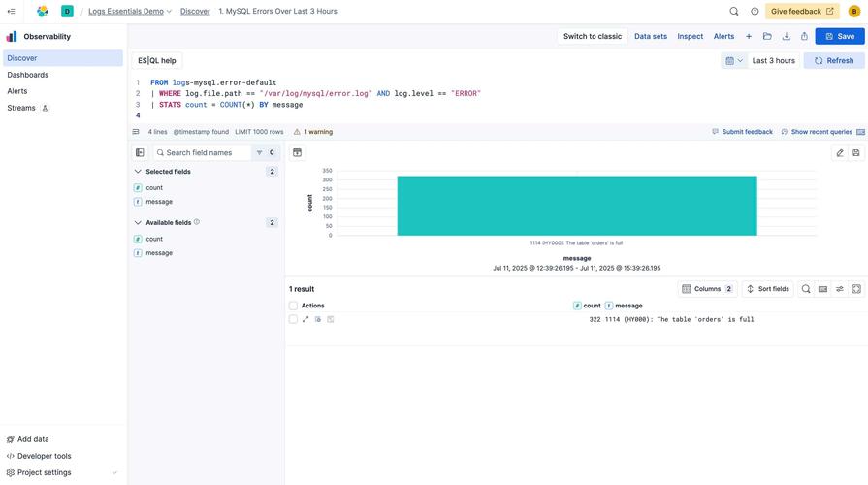Image resolution: width=868 pixels, height=485 pixels.
Task: Collapse the Available fields section
Action: click(x=138, y=223)
